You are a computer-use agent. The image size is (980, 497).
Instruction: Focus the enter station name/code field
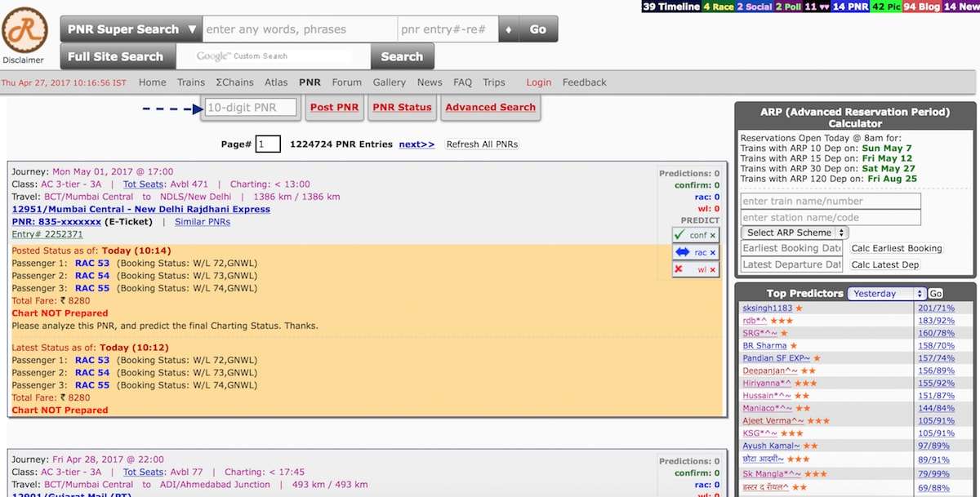(831, 217)
